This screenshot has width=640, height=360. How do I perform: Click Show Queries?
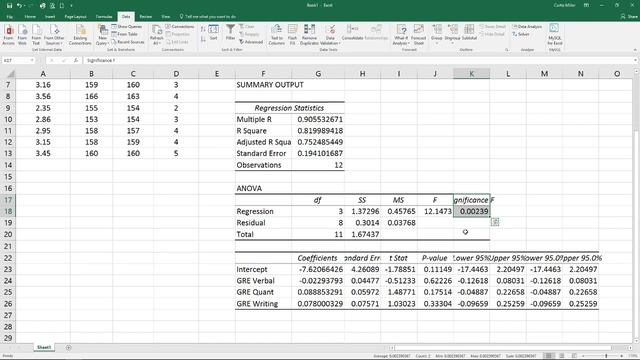point(127,27)
